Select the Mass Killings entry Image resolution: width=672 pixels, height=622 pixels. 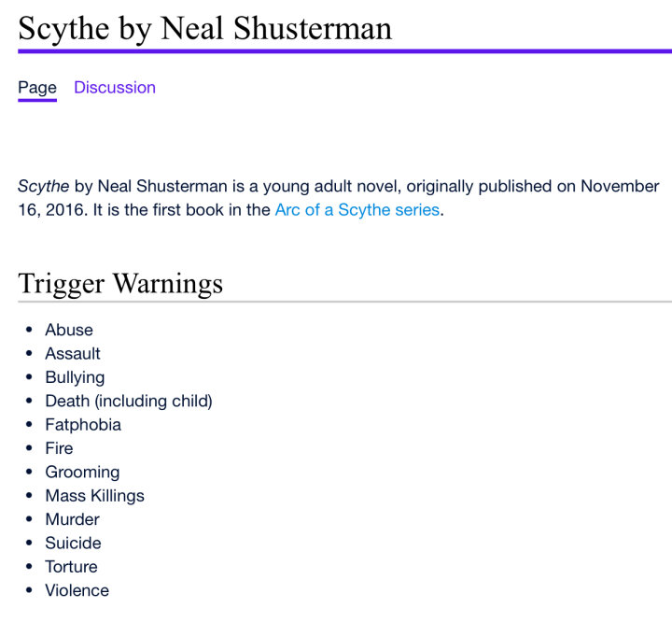(94, 496)
